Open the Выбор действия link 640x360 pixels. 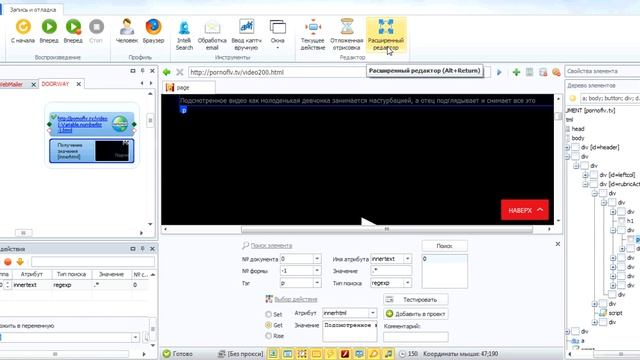(296, 299)
